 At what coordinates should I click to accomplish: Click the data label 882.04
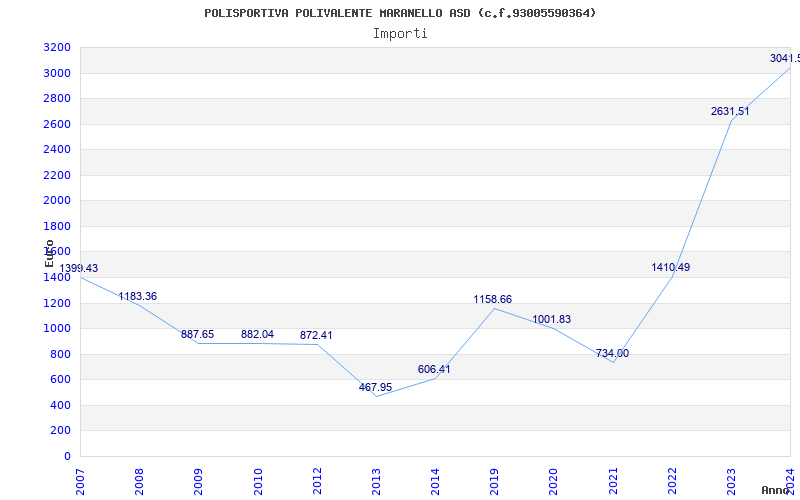click(257, 335)
